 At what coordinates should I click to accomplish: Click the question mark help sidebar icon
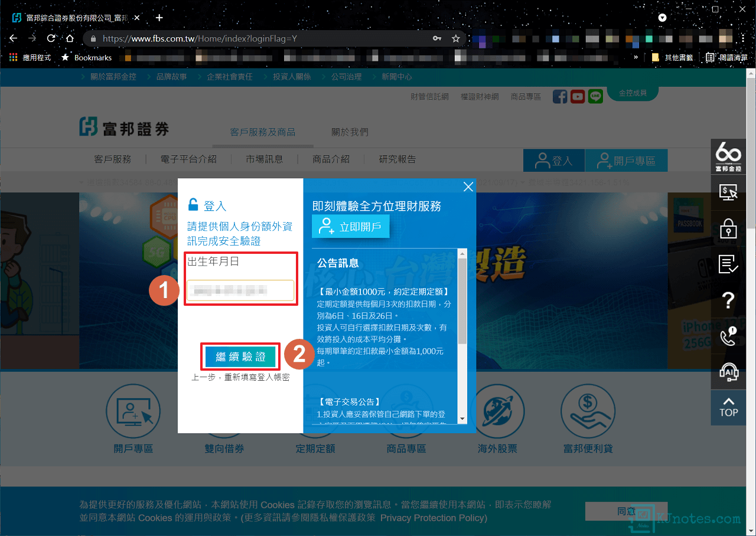click(x=728, y=300)
